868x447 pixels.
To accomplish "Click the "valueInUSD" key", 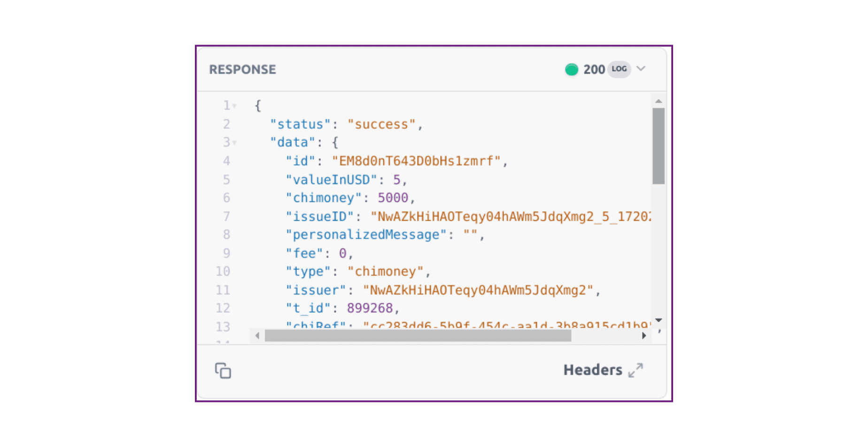I will [x=332, y=180].
